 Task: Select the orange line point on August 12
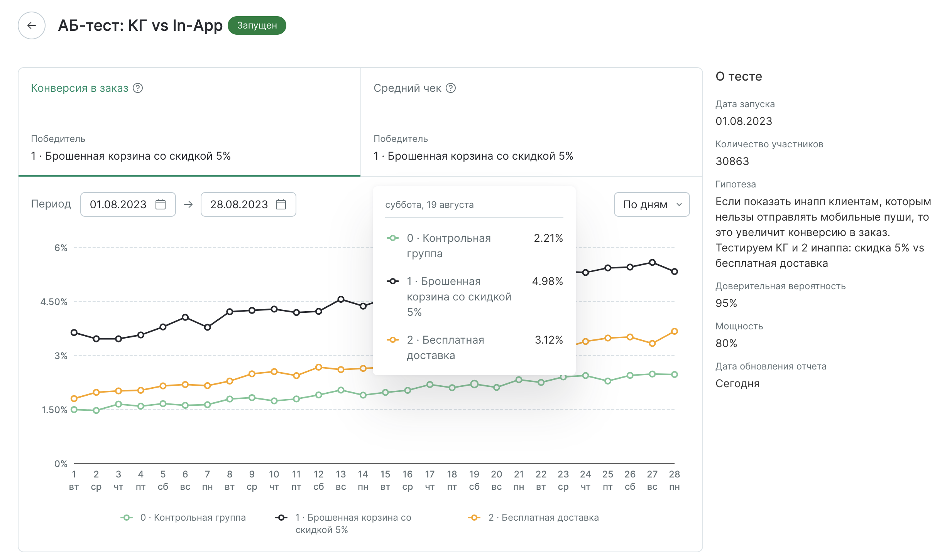[319, 367]
